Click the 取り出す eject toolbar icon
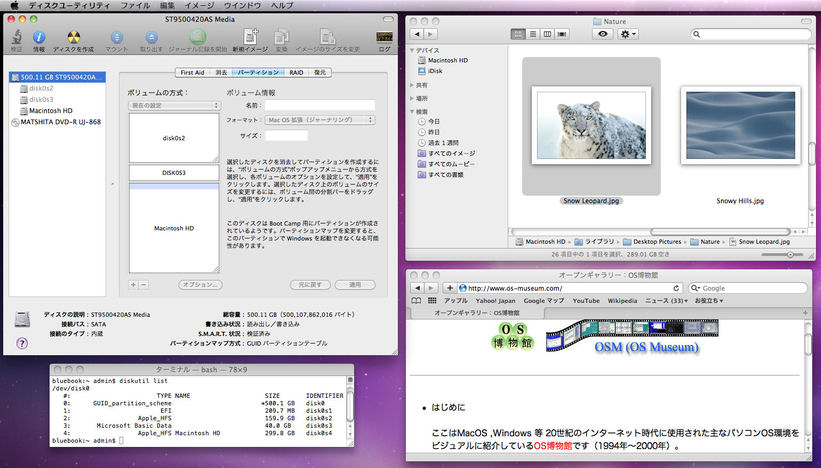The width and height of the screenshot is (821, 468). (x=151, y=37)
